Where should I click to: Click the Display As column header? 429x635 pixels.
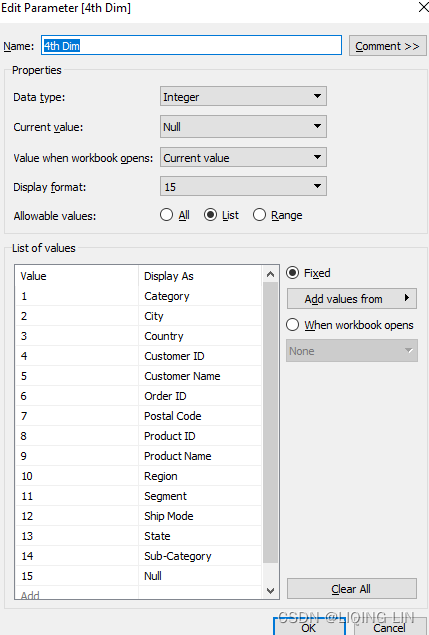201,276
